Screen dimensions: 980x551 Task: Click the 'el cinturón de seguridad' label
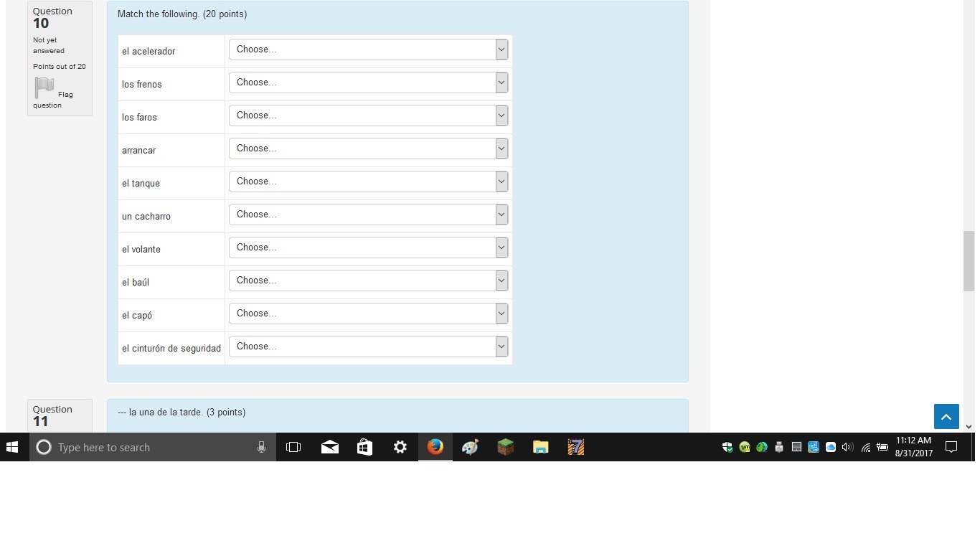tap(171, 349)
